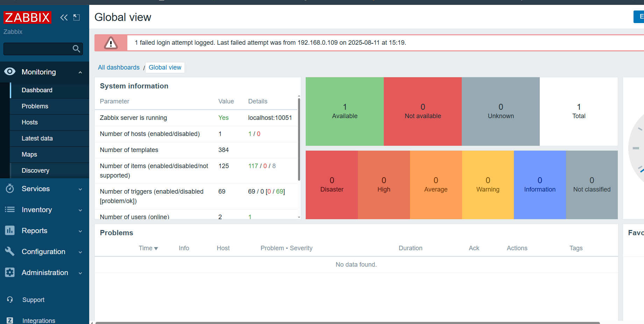Open the Problems menu item
Viewport: 644px width, 324px height.
point(35,106)
